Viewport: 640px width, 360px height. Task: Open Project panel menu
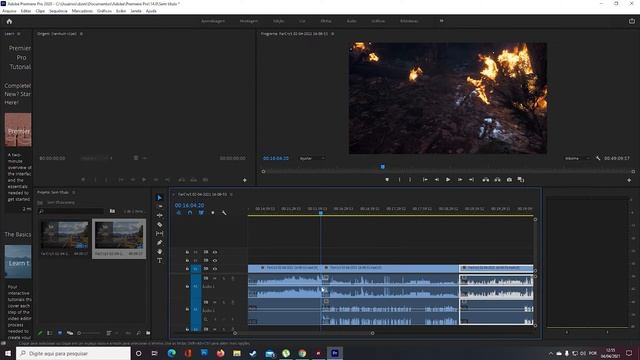(73, 192)
